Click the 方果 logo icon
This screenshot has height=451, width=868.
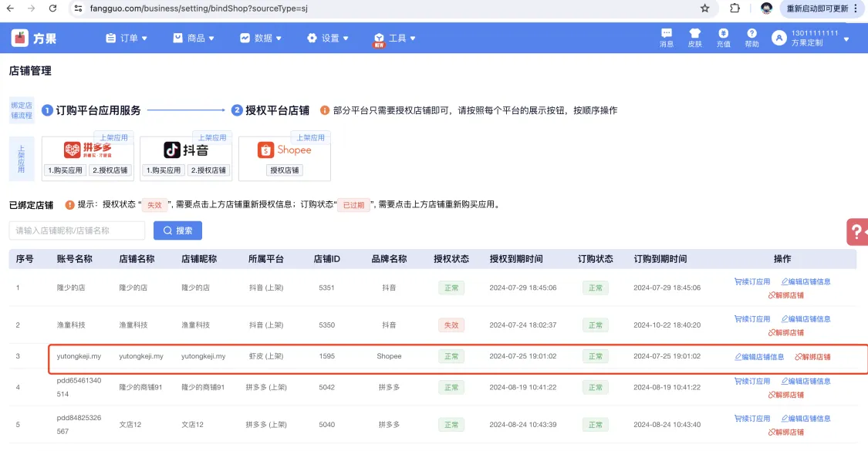coord(20,38)
